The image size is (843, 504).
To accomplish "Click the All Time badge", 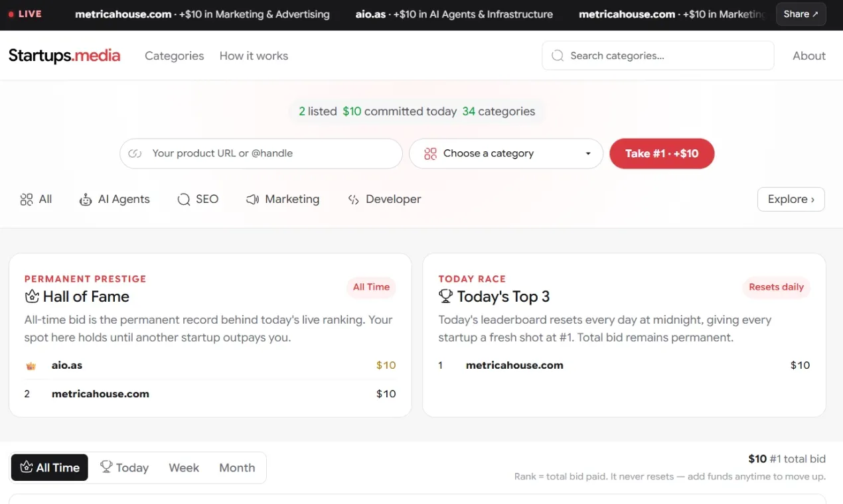I will [x=371, y=287].
